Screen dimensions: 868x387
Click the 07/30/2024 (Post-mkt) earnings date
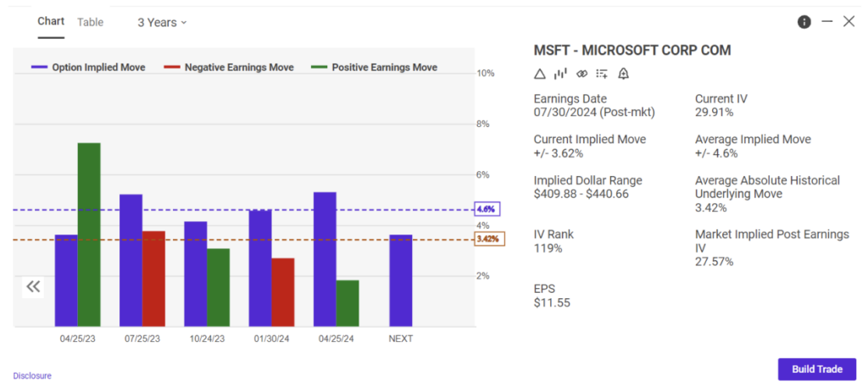coord(594,113)
